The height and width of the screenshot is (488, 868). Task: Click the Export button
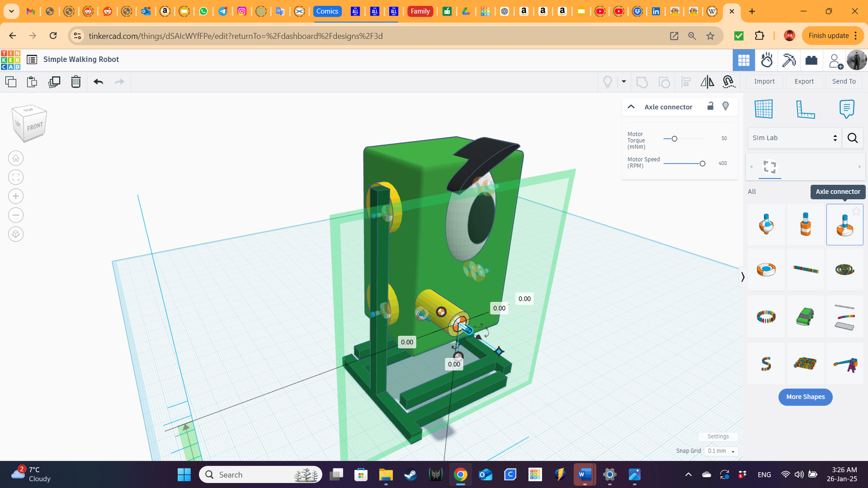(804, 81)
